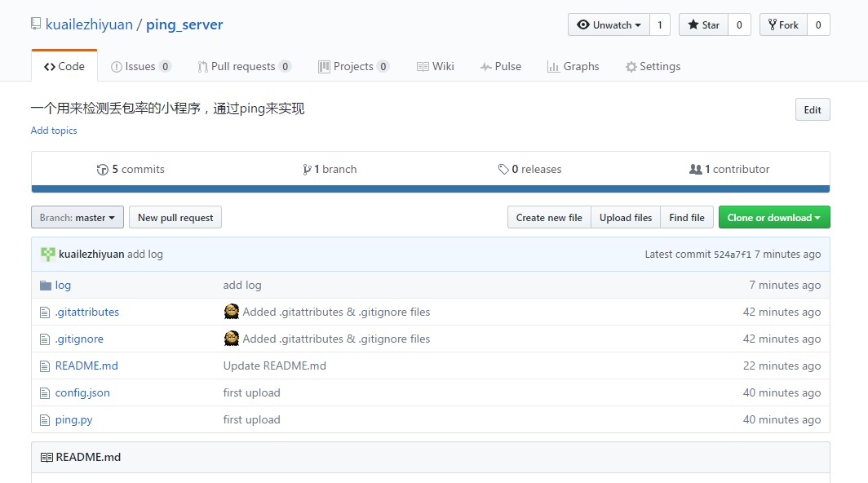Click the Fork button
Screen dimensions: 868x483
point(782,25)
